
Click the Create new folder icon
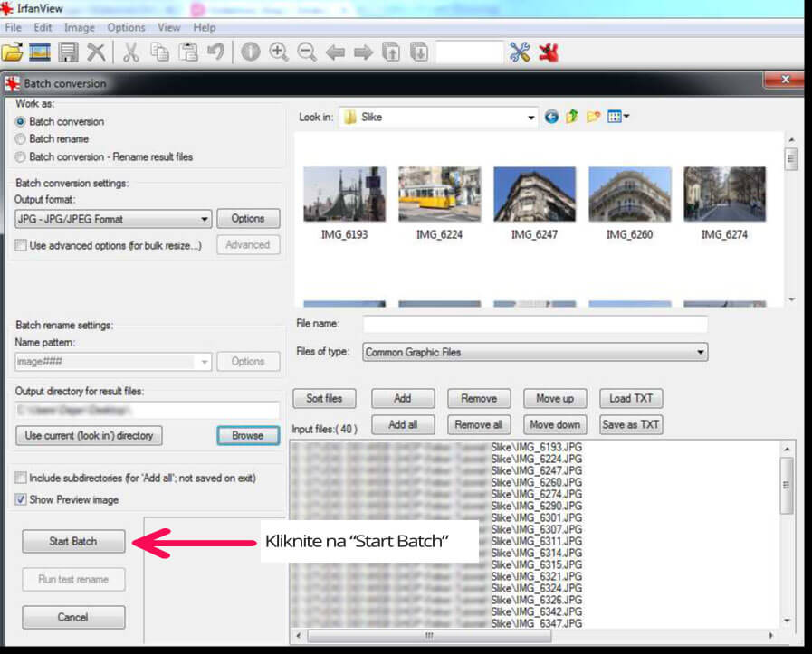(594, 117)
